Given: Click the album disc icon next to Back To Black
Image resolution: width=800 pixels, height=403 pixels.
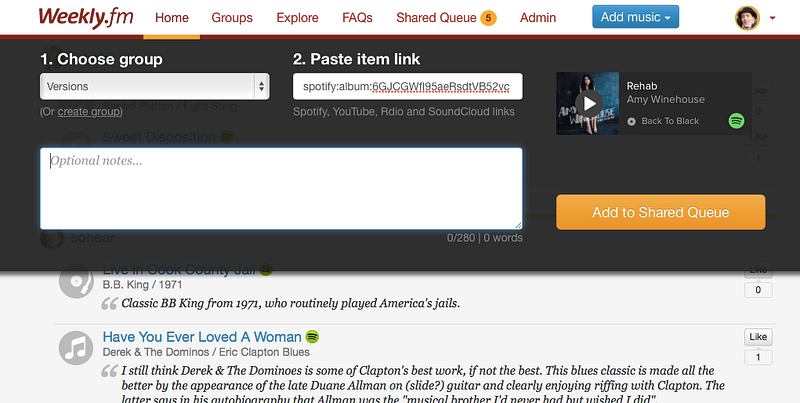Looking at the screenshot, I should click(x=632, y=121).
